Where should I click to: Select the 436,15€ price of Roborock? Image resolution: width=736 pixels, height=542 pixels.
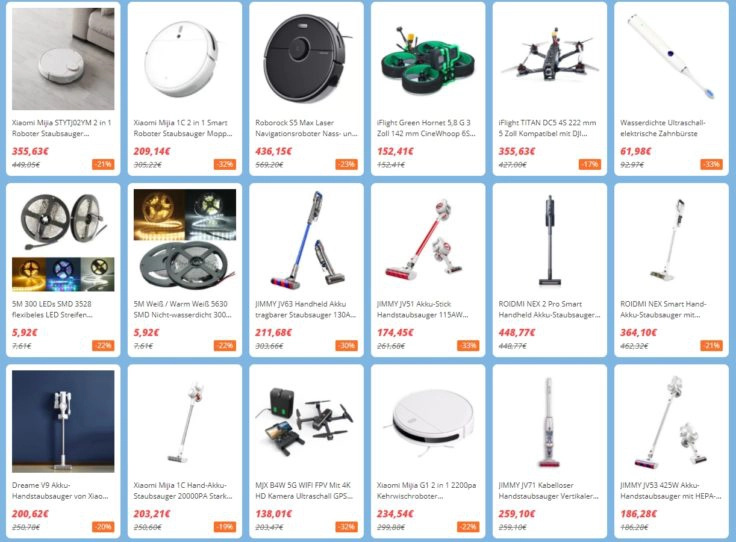click(x=274, y=151)
